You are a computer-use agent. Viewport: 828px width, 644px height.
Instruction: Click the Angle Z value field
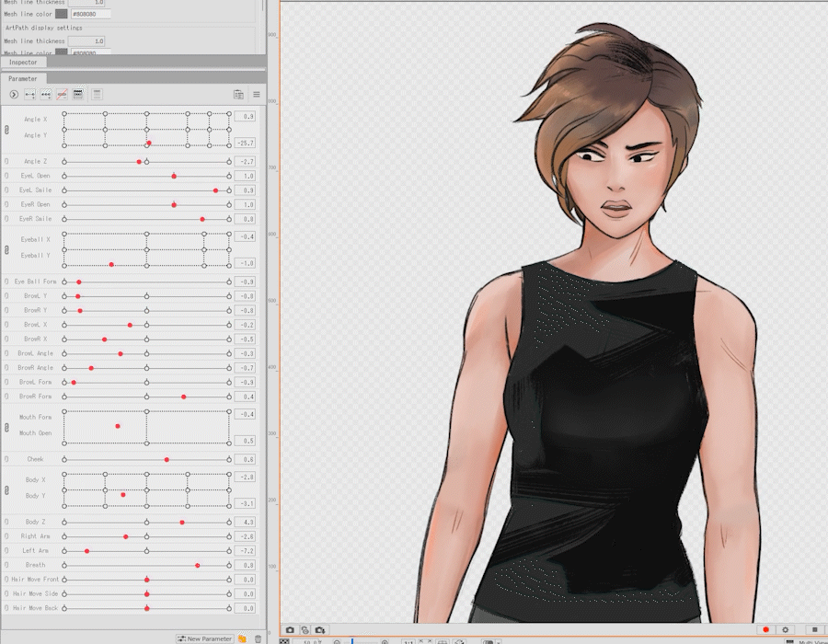(244, 161)
